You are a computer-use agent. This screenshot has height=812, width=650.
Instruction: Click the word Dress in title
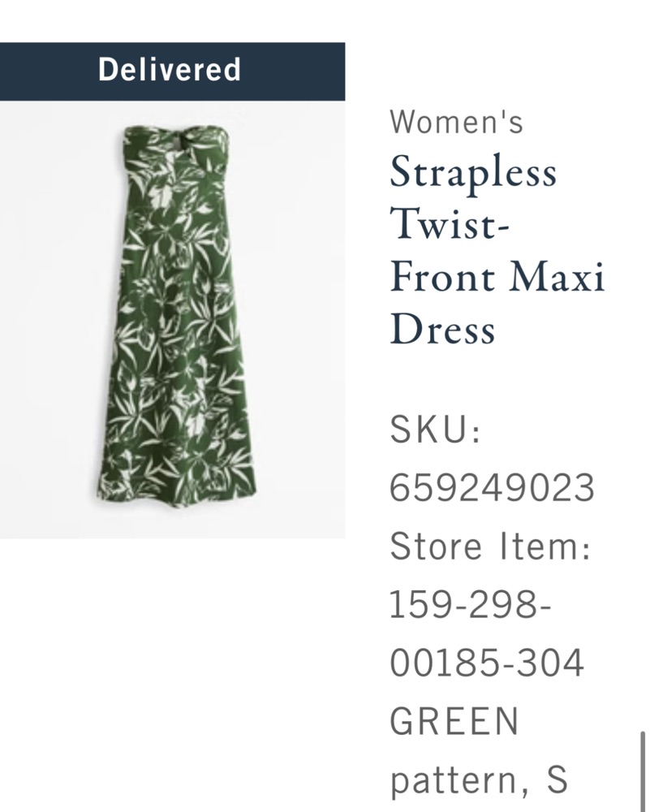[x=442, y=329]
